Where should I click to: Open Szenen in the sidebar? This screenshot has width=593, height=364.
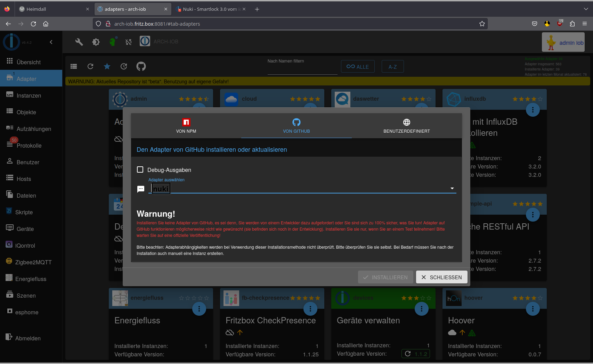coord(31,295)
